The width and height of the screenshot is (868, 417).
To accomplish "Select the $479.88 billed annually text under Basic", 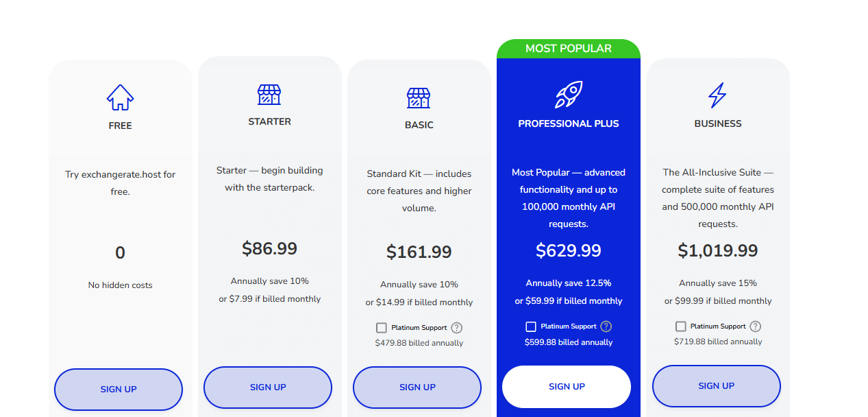I will coord(419,342).
